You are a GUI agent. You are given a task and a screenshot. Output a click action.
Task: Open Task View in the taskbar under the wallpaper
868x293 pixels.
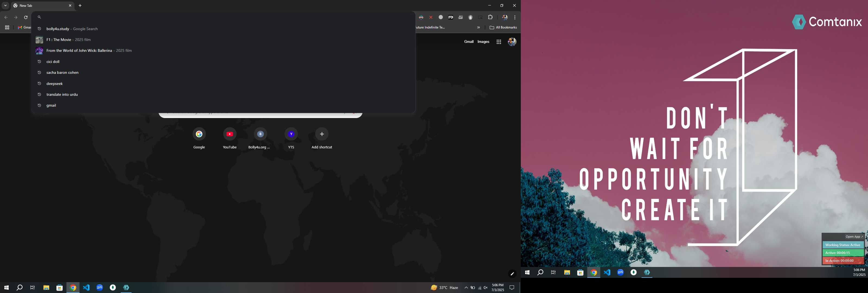[553, 272]
